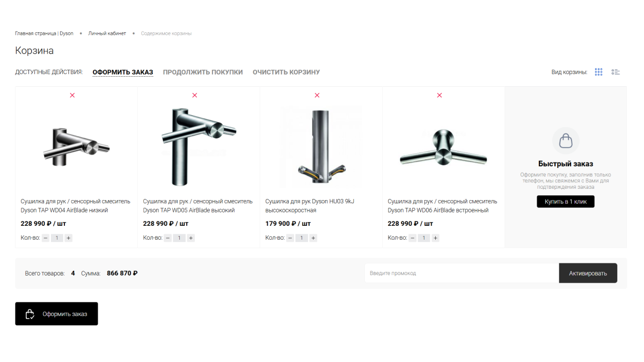Switch cart to list view

(616, 72)
